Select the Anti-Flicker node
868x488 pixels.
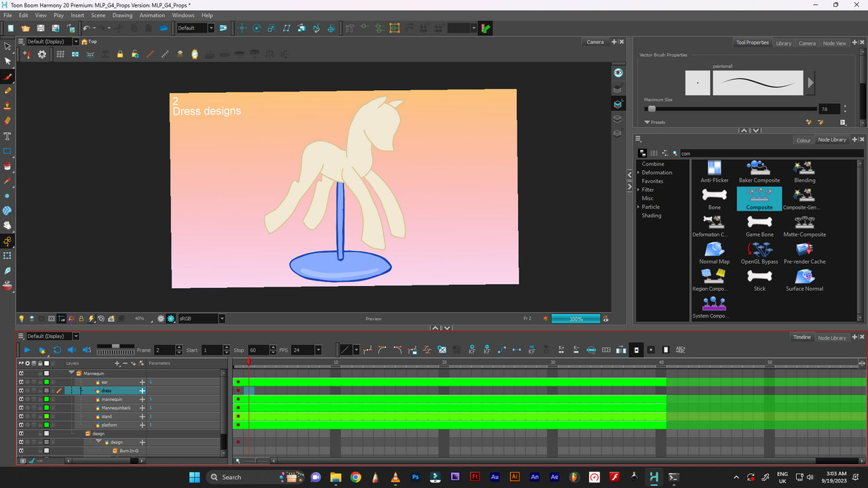tap(714, 171)
